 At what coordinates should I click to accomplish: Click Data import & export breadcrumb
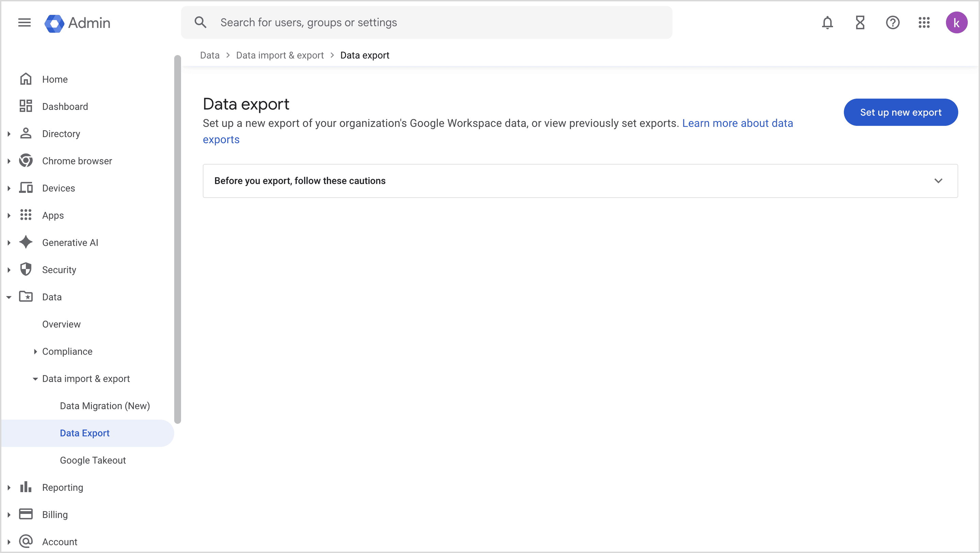point(280,55)
